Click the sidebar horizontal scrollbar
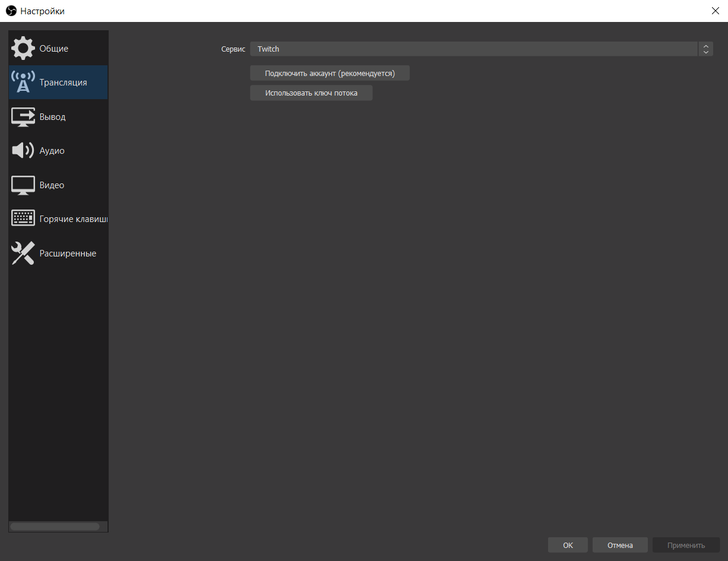 click(55, 527)
